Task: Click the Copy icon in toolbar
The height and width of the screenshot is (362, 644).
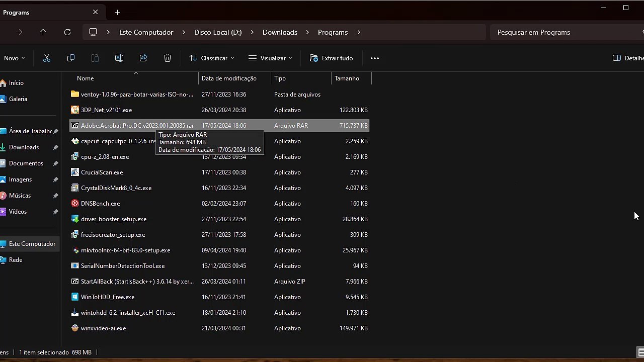Action: (x=71, y=58)
